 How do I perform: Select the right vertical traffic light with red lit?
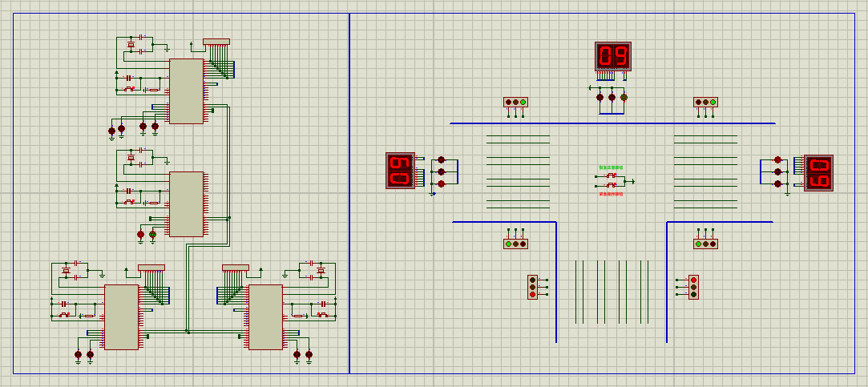coord(693,287)
